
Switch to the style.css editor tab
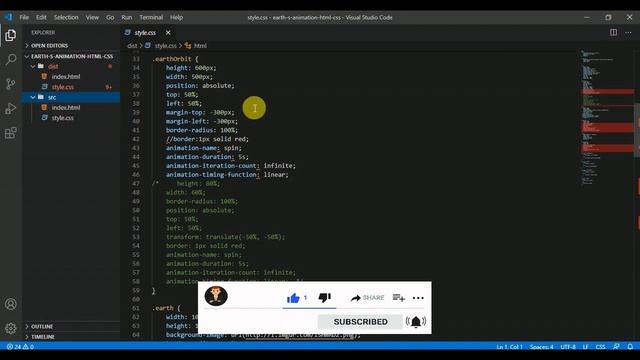[x=145, y=33]
